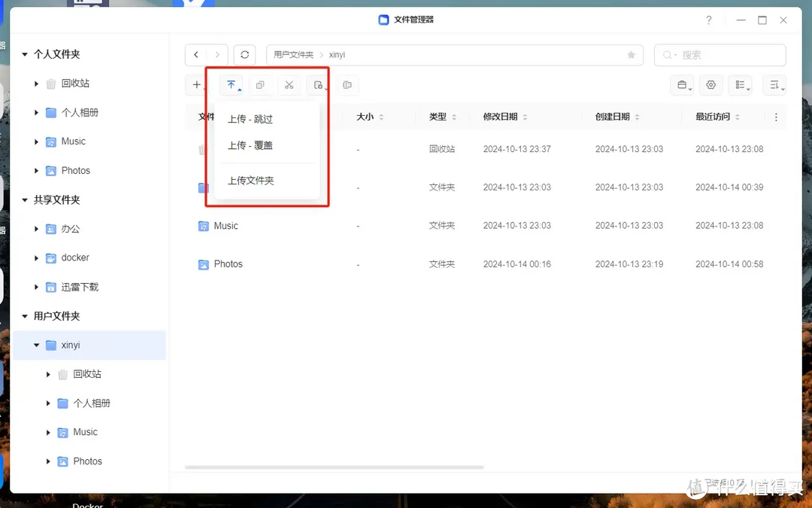Open the view mode dropdown
This screenshot has width=812, height=508.
(740, 85)
